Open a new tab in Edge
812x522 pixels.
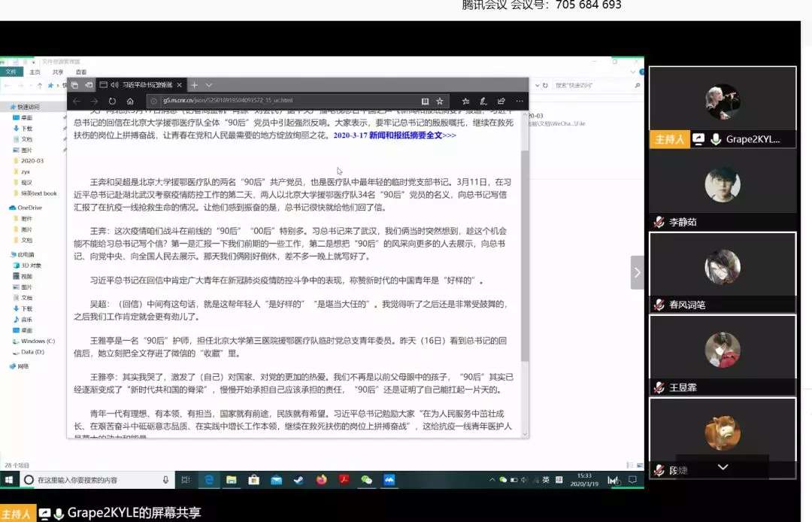(x=194, y=85)
